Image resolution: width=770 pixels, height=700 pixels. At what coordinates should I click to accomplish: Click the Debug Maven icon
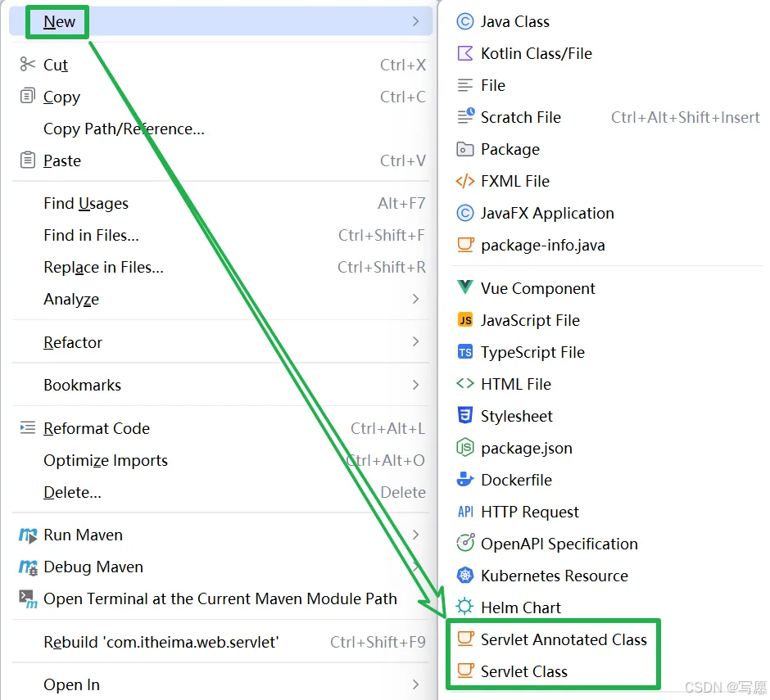(28, 567)
